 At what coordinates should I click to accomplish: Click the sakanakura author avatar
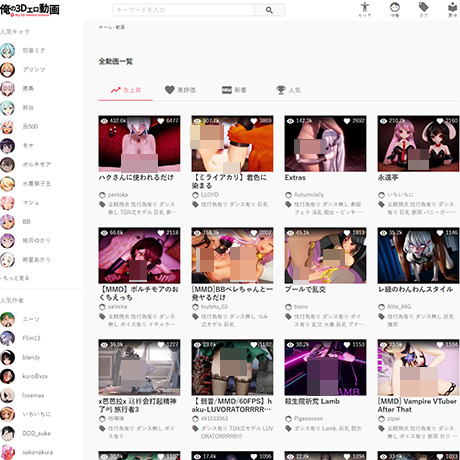click(x=7, y=452)
